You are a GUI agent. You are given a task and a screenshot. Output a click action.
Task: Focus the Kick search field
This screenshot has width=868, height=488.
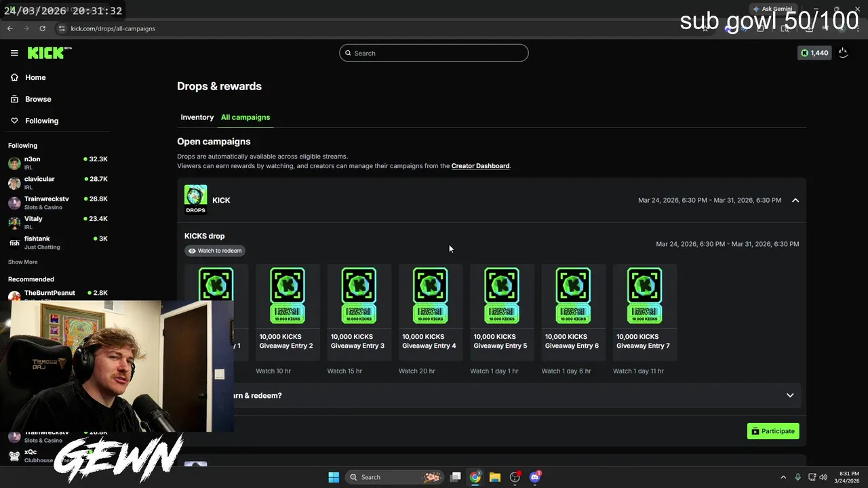tap(434, 53)
